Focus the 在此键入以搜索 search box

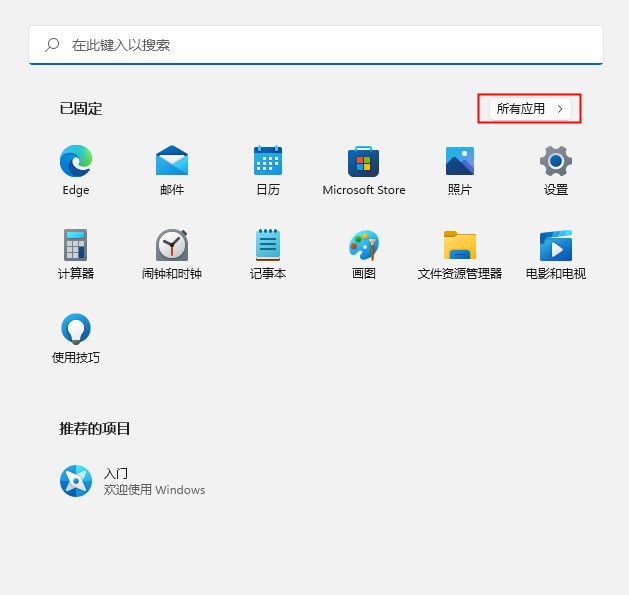[316, 45]
